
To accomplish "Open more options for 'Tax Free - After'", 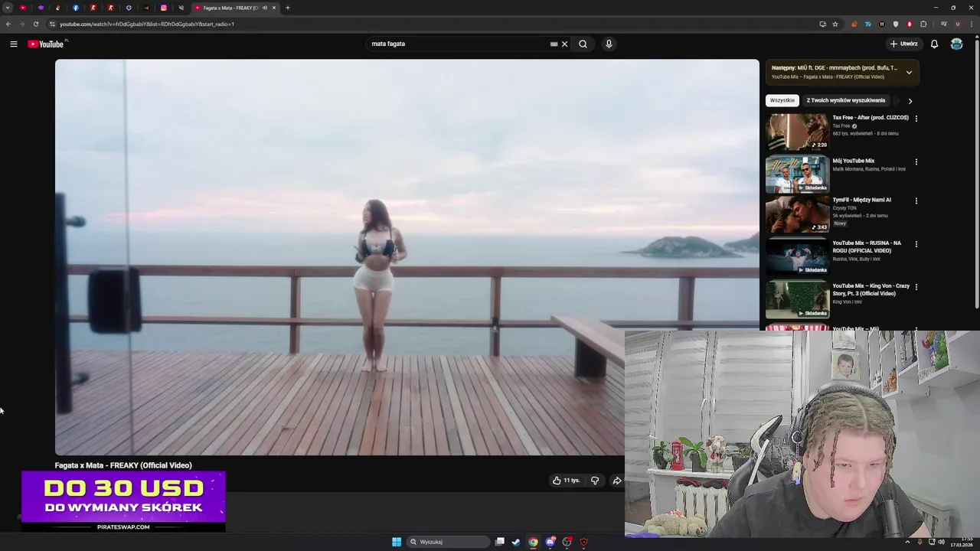I will (x=916, y=119).
